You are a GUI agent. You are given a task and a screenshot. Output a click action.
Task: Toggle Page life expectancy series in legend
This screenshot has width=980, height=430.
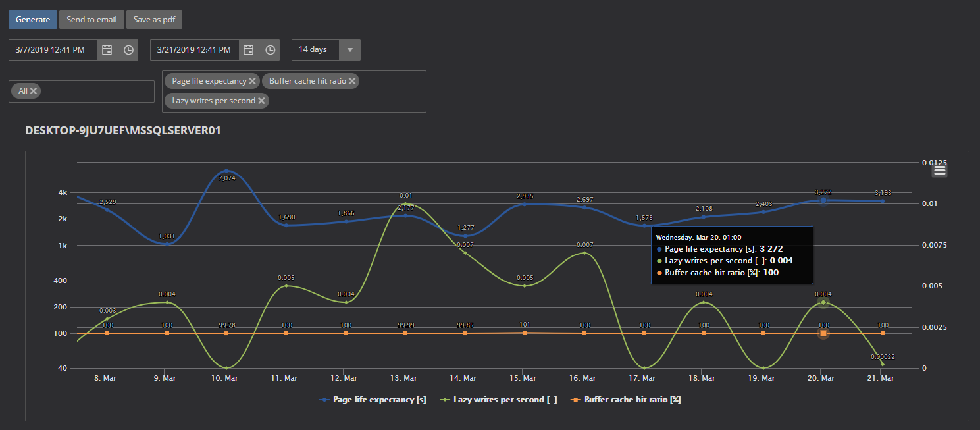[x=373, y=400]
